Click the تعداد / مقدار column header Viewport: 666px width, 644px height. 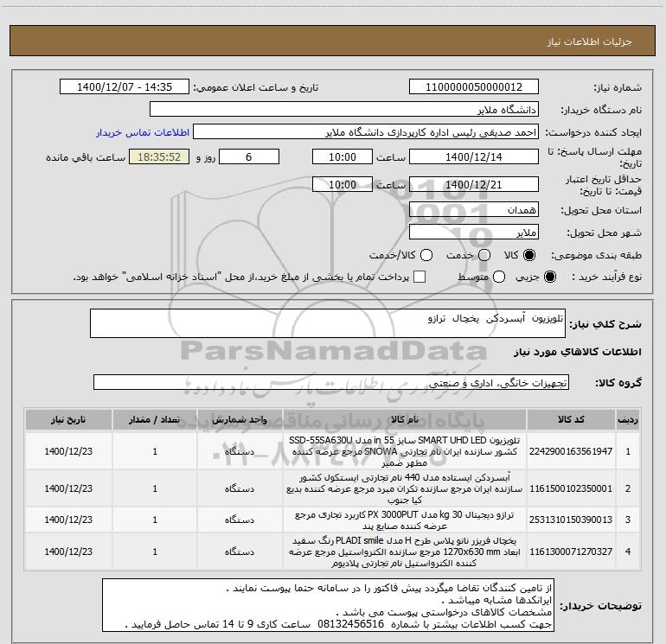155,419
